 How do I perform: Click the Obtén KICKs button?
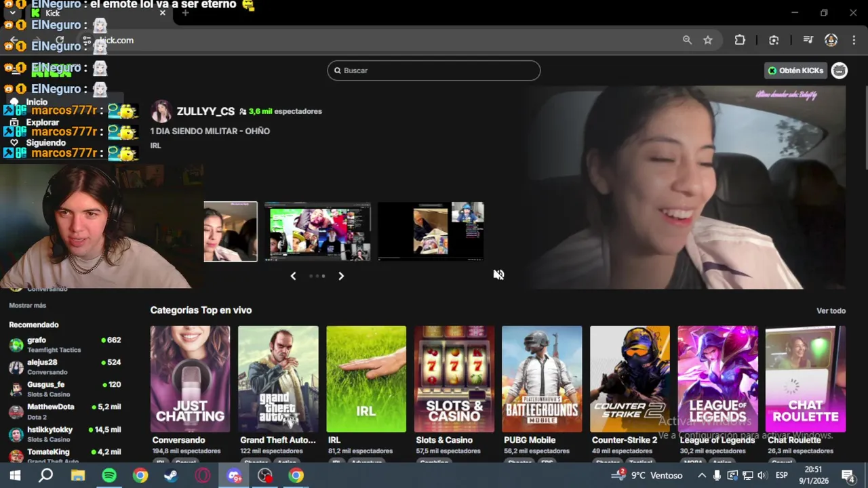(x=795, y=70)
